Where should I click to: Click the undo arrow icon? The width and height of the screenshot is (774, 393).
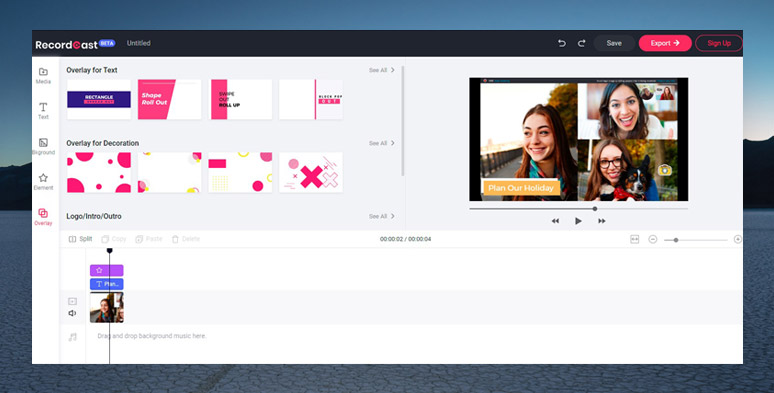[562, 43]
